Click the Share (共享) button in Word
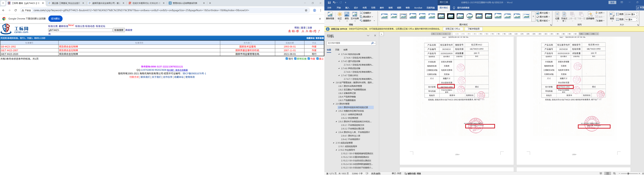Viewport: 644px width, 175px height. (x=640, y=8)
